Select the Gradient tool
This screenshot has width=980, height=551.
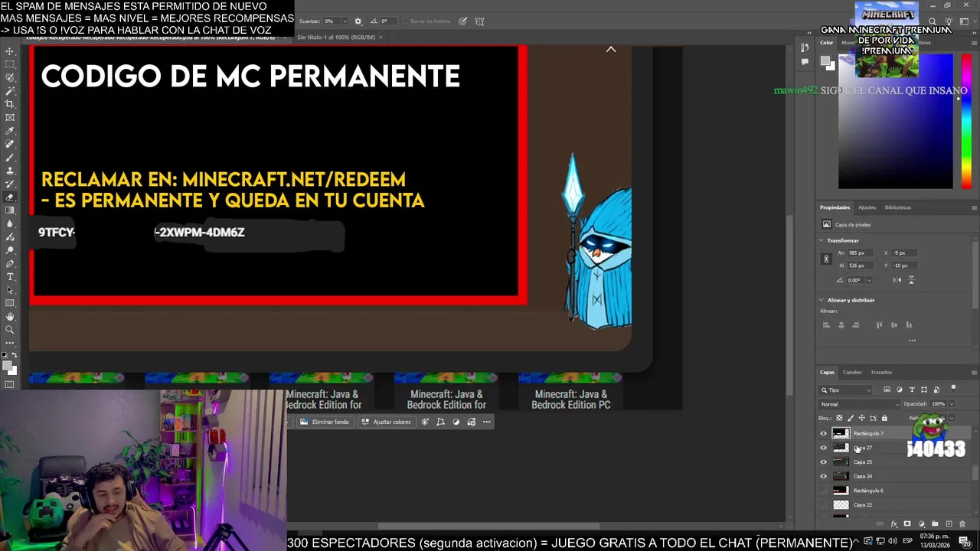point(10,210)
